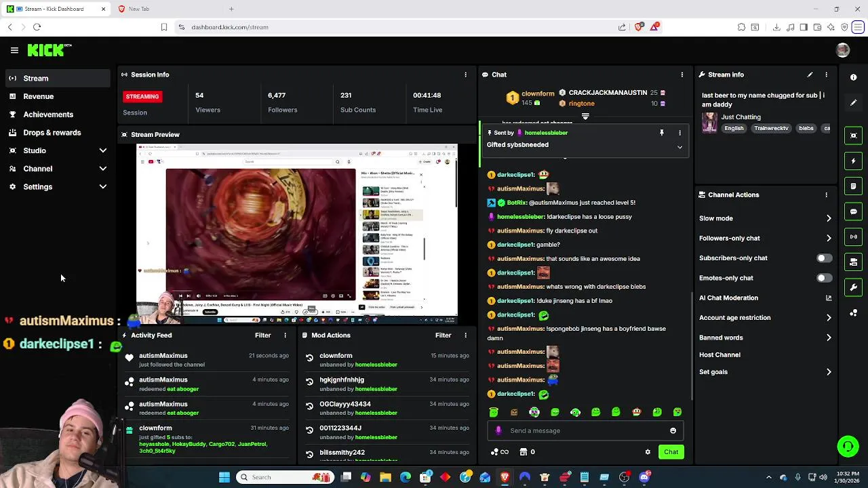The height and width of the screenshot is (488, 868).
Task: Click Host Channel action
Action: point(719,354)
